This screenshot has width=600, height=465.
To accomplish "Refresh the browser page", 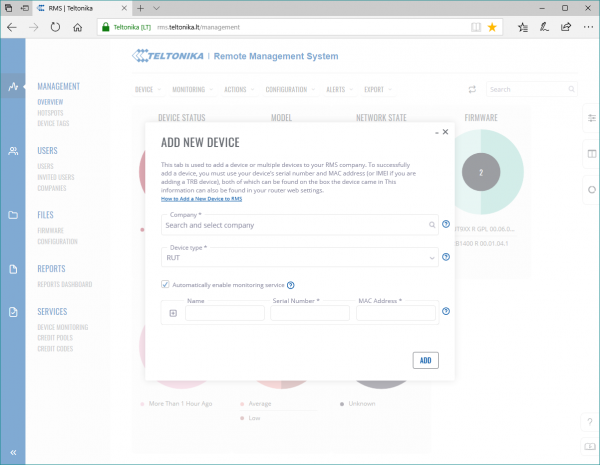I will click(55, 27).
